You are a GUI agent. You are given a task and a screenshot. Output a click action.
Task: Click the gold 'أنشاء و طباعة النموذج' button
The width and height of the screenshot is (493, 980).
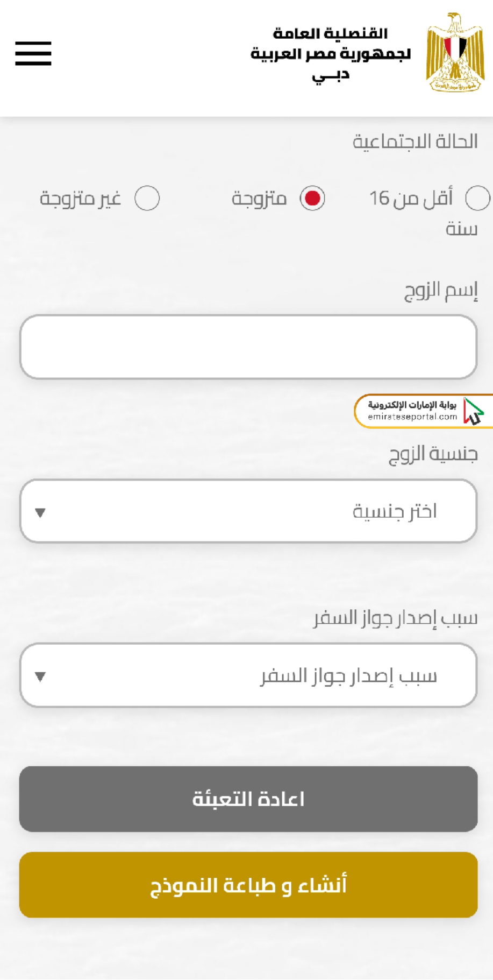click(x=248, y=885)
